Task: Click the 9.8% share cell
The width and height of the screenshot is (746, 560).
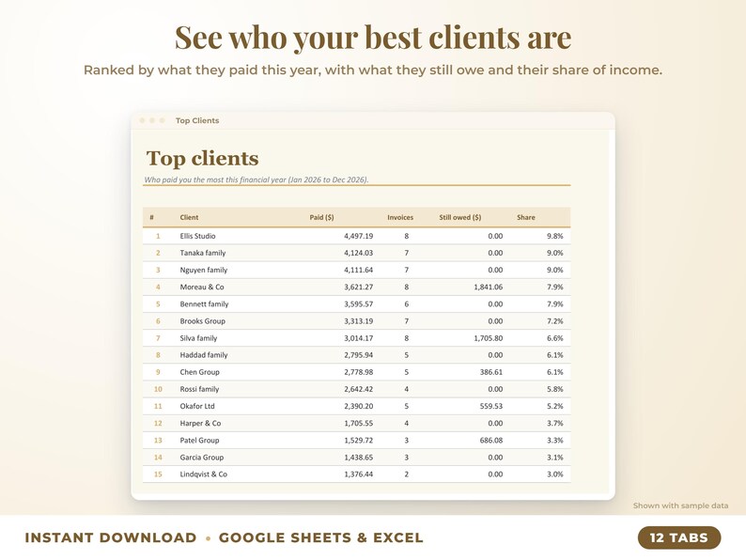Action: pyautogui.click(x=554, y=236)
